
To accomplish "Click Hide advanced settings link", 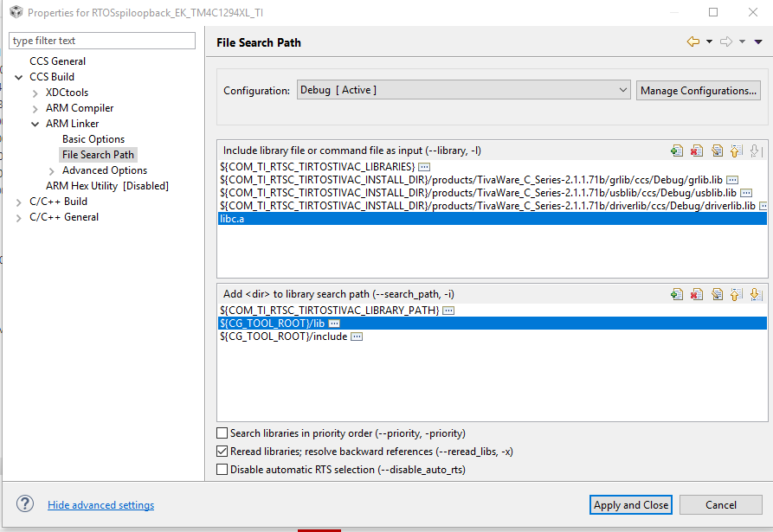I will (x=100, y=505).
